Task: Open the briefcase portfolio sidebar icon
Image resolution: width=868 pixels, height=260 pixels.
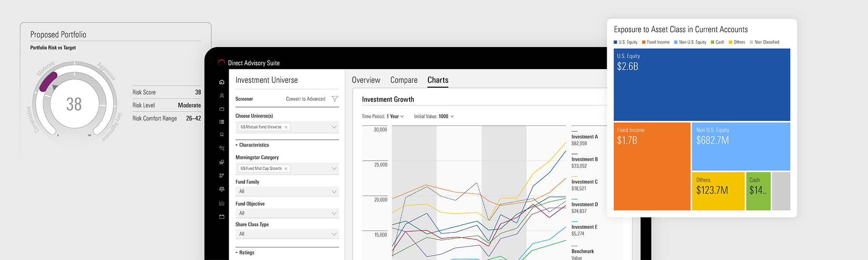Action: [x=222, y=109]
